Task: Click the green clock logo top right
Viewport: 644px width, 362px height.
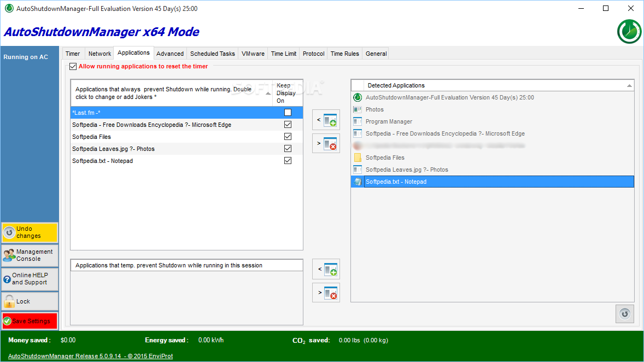Action: click(629, 31)
